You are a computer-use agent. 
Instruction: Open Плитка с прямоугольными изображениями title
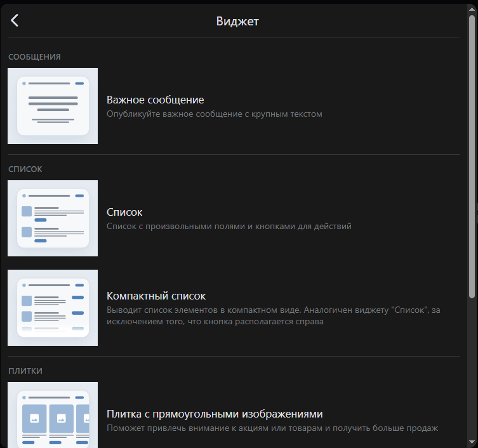click(x=215, y=414)
